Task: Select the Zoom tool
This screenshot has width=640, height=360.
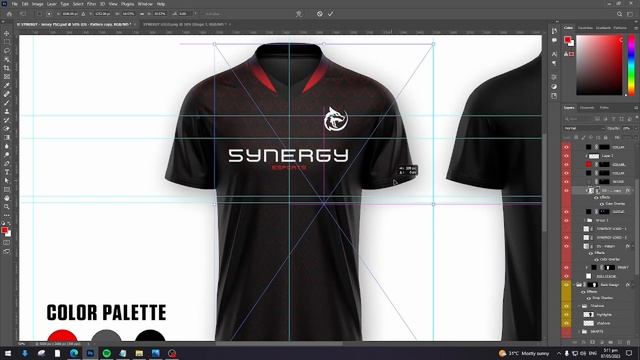Action: coord(7,207)
